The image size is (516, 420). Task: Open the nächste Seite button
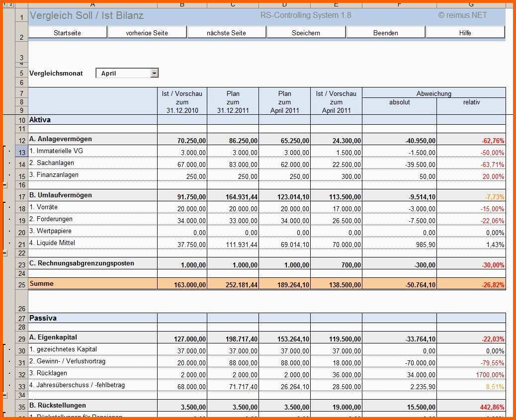click(x=226, y=33)
